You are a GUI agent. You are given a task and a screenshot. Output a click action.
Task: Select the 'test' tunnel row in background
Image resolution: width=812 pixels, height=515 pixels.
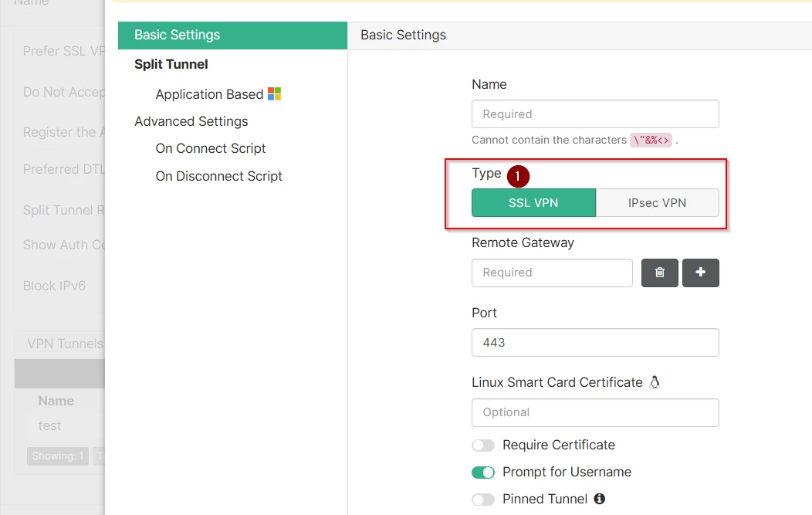(x=49, y=425)
